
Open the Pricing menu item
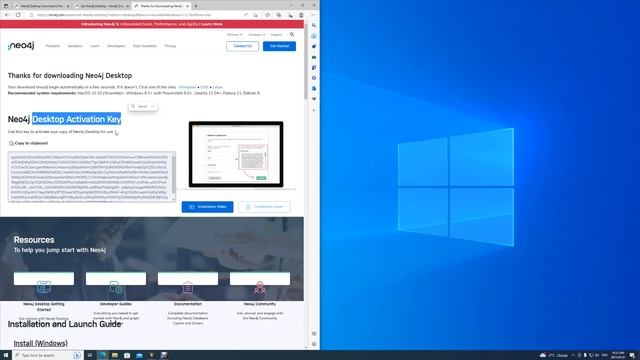pyautogui.click(x=170, y=46)
